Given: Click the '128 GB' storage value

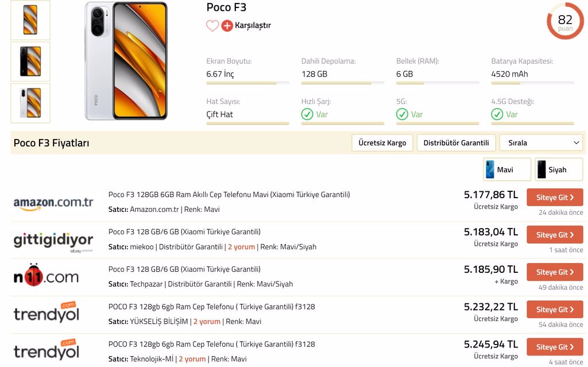Looking at the screenshot, I should pyautogui.click(x=314, y=74).
